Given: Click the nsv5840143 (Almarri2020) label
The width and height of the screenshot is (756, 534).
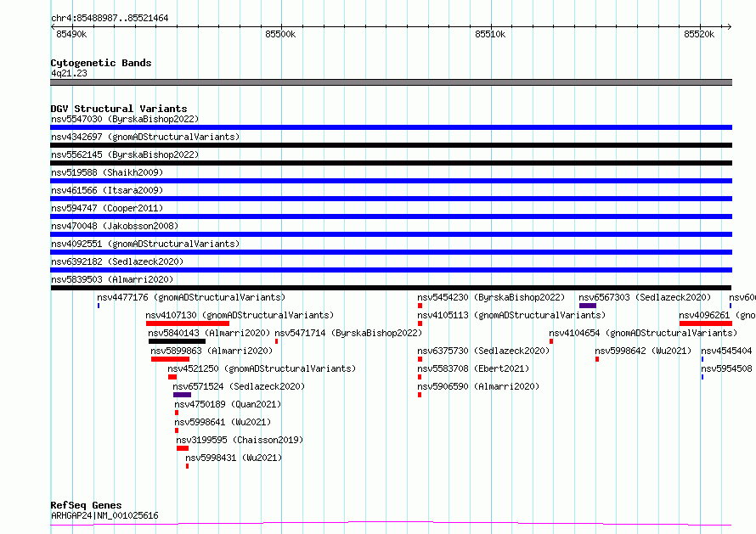Looking at the screenshot, I should (x=209, y=333).
